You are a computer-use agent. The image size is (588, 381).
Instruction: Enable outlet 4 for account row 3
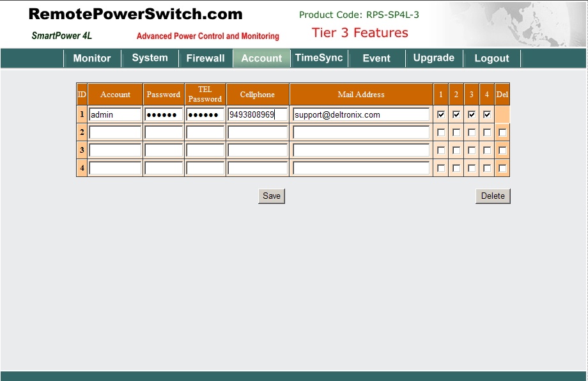[487, 150]
